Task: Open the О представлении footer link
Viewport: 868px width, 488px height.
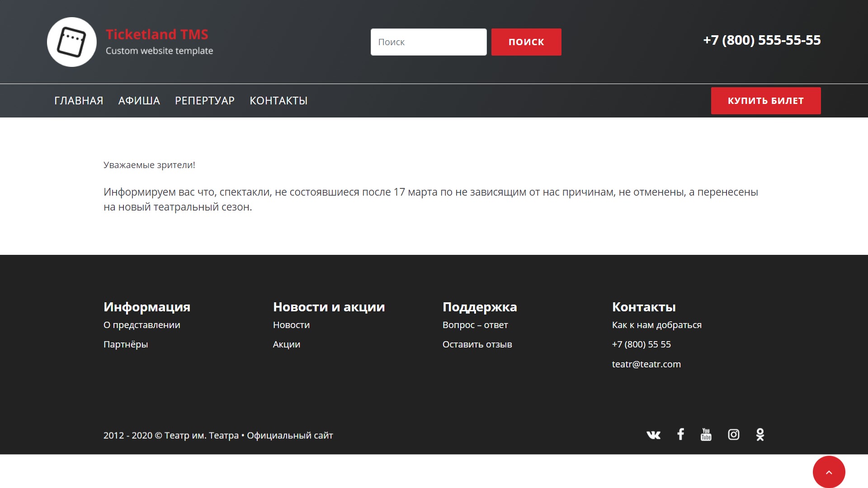Action: [142, 325]
